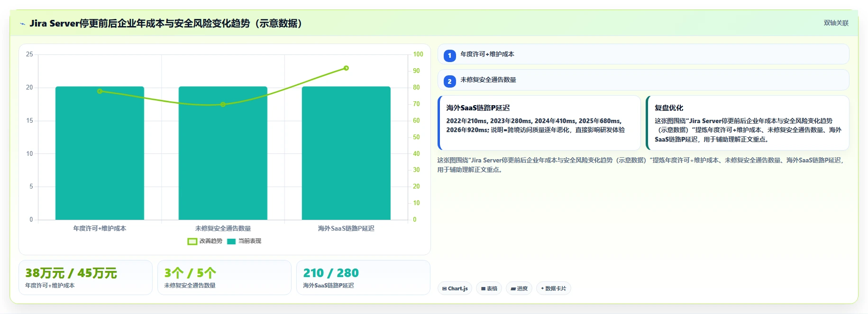Click the x-axis label 海外SaaS链路P延迟
Screen dimensions: 868x314
[x=346, y=228]
